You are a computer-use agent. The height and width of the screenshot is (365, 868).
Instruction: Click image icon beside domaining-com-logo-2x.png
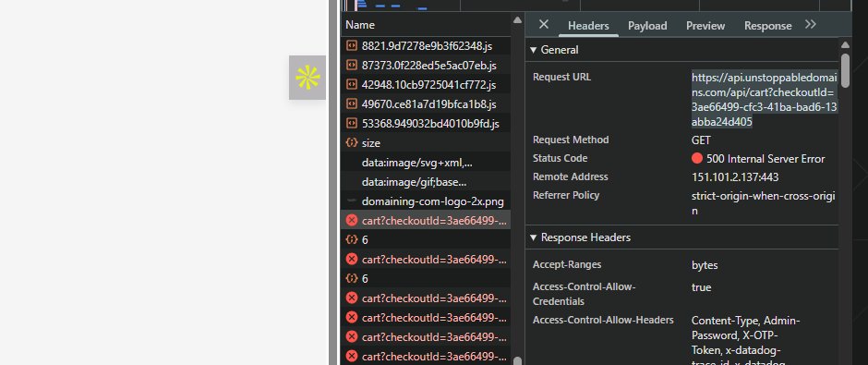coord(352,201)
